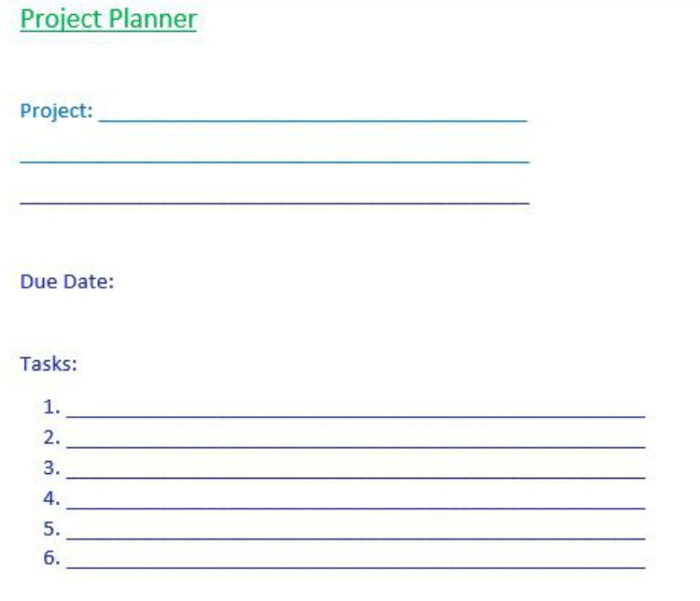700x601 pixels.
Task: Click list number 5 under Tasks
Action: pos(51,530)
